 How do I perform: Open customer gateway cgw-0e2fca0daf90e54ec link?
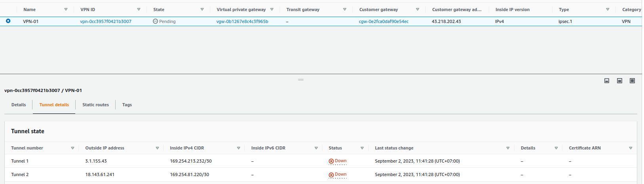pyautogui.click(x=384, y=21)
